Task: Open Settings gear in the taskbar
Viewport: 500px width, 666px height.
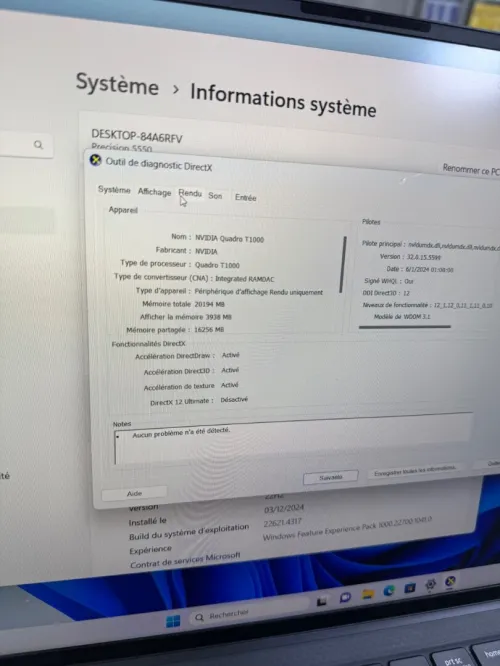Action: pos(430,584)
